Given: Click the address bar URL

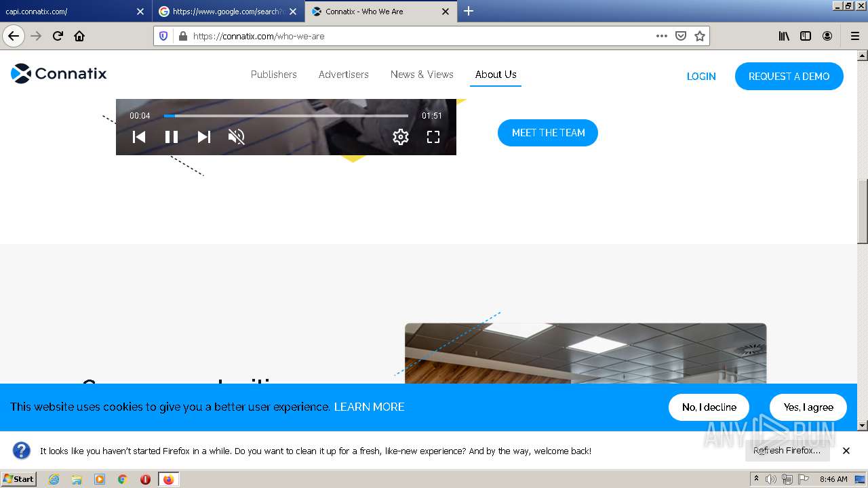Looking at the screenshot, I should coord(259,37).
